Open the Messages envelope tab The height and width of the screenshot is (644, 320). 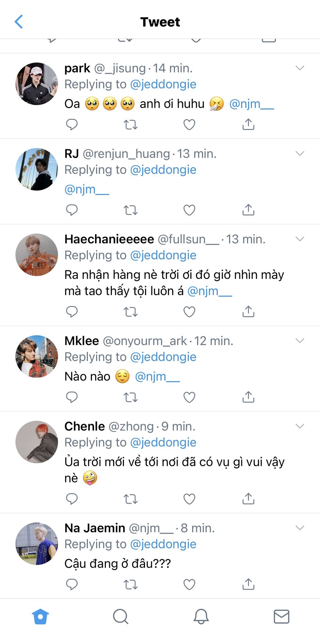point(281,616)
